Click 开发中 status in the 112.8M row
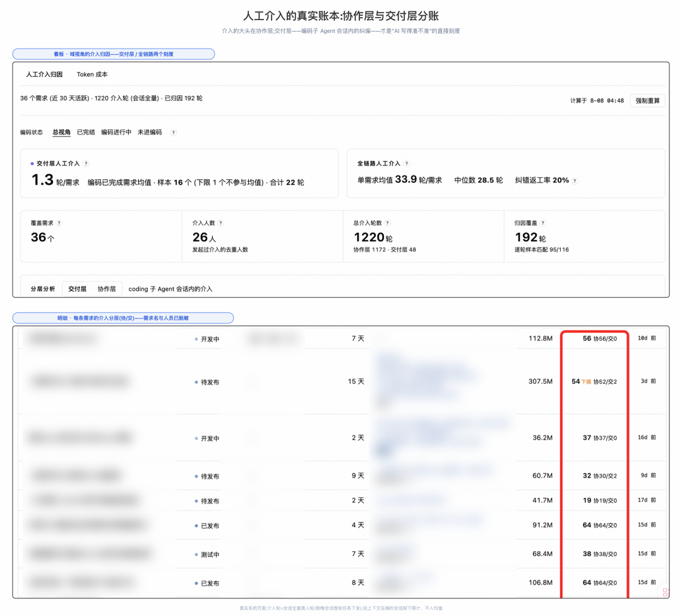Image resolution: width=682 pixels, height=616 pixels. (x=207, y=339)
